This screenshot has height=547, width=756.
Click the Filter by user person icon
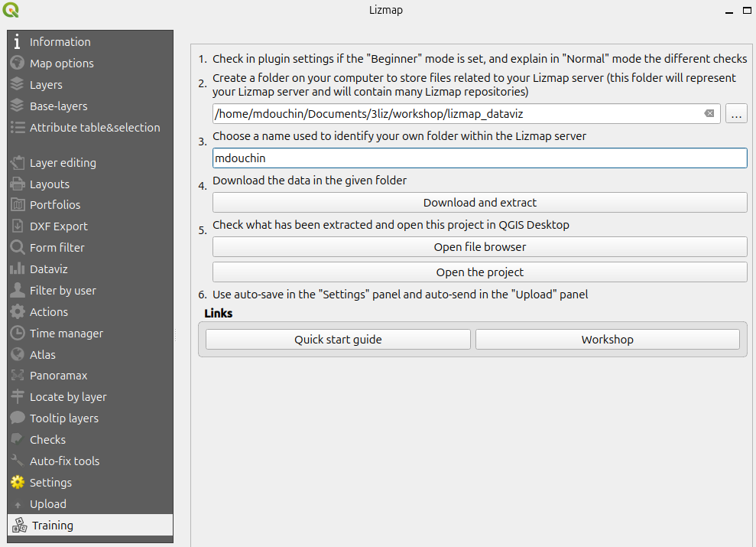pos(18,291)
